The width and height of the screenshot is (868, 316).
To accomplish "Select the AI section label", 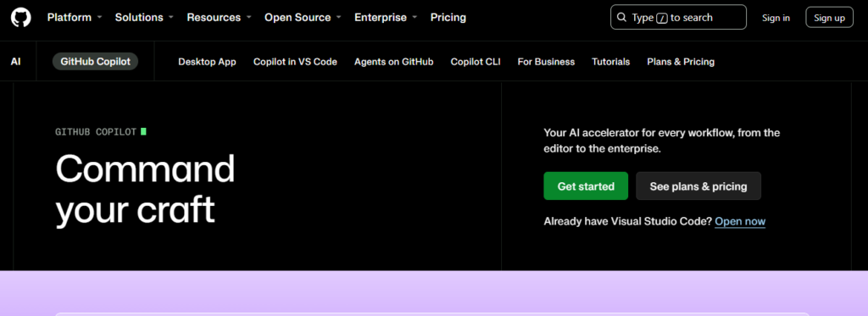I will pyautogui.click(x=15, y=62).
